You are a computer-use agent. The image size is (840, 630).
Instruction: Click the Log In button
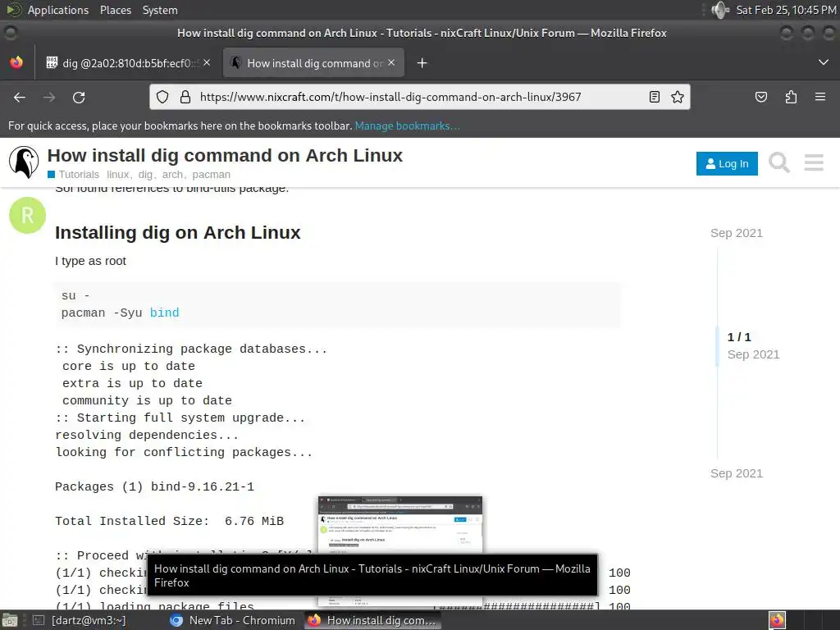click(727, 163)
